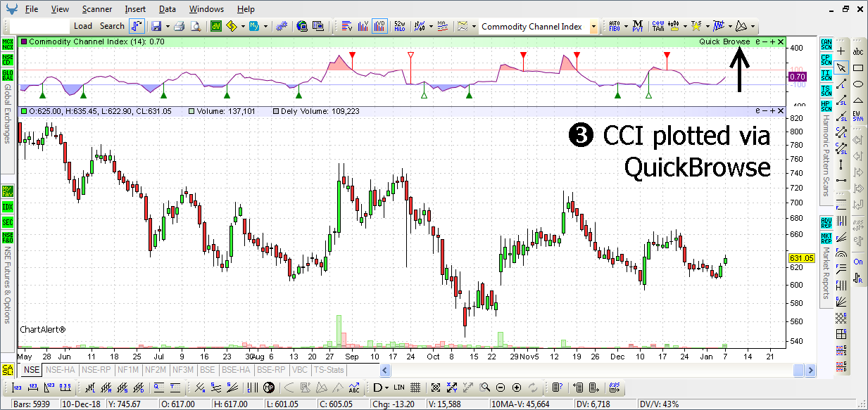Screen dimensions: 868x410
Task: Open the File menu
Action: (31, 9)
